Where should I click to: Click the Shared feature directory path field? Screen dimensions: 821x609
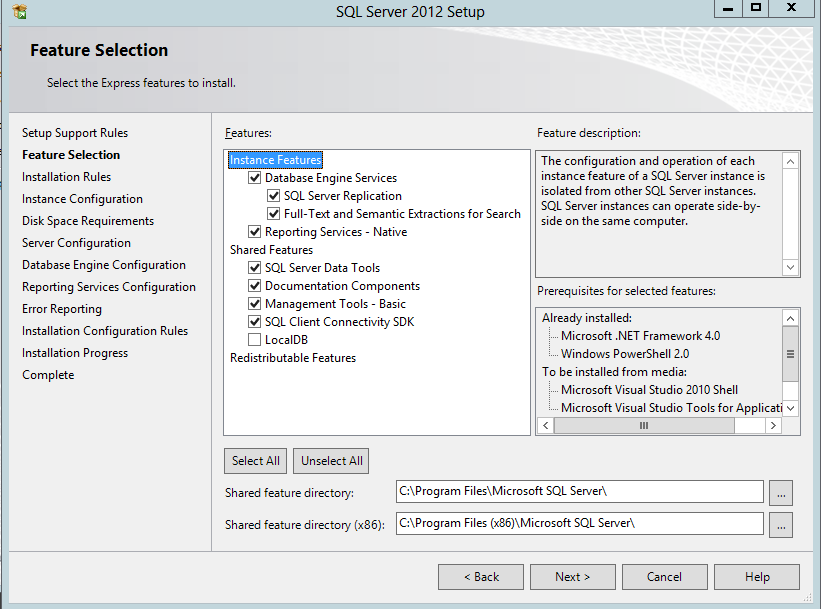[580, 491]
